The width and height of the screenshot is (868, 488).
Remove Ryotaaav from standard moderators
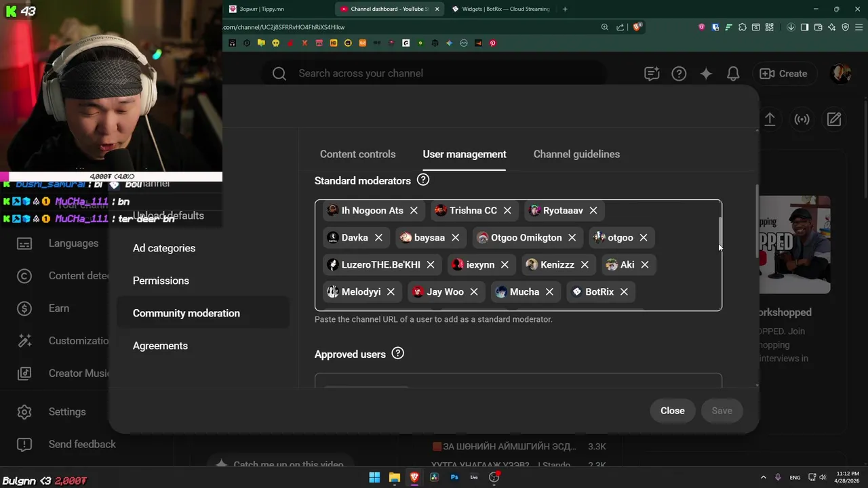pyautogui.click(x=593, y=211)
